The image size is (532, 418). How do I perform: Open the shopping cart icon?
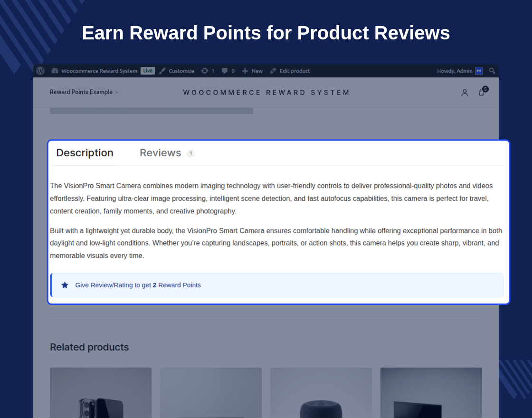pyautogui.click(x=481, y=93)
